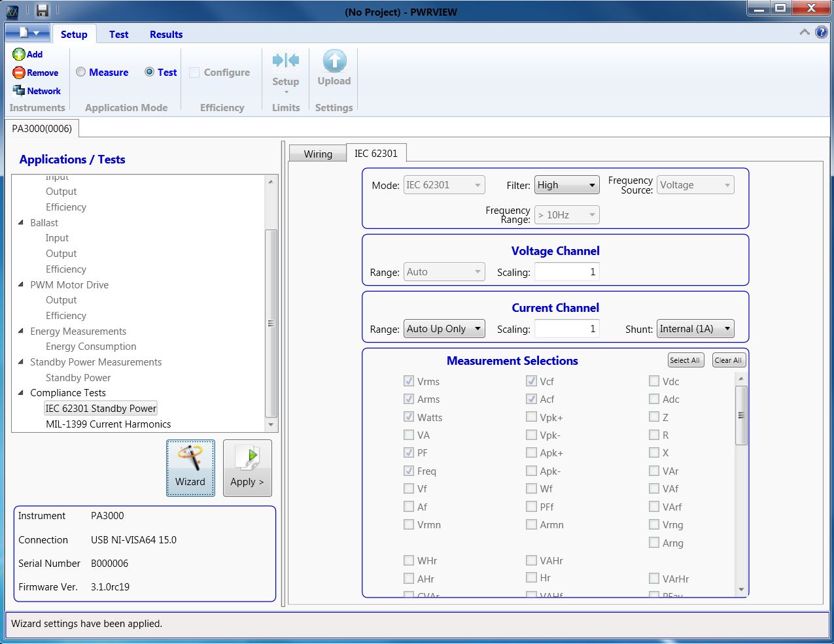Open the Shunt Internal (1A) dropdown

(695, 329)
